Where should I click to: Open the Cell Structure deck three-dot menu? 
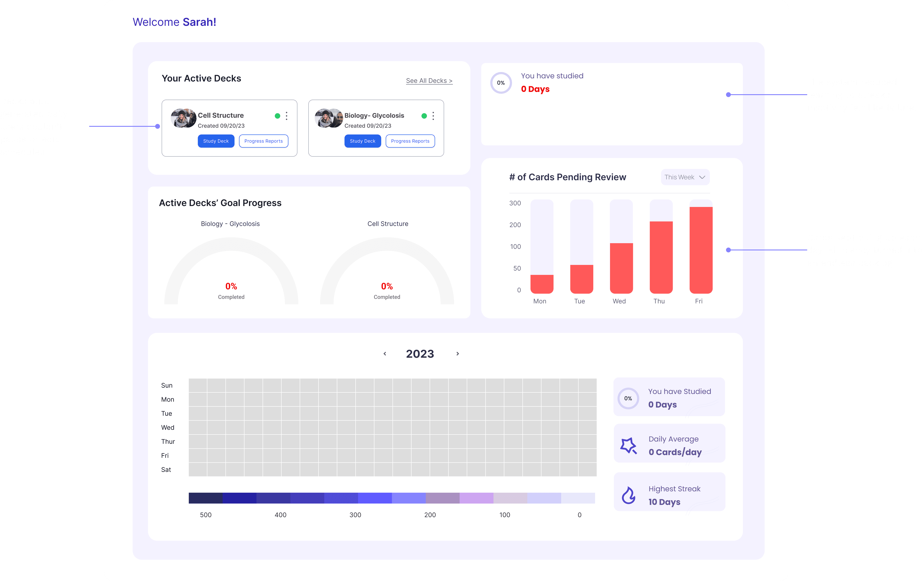287,116
